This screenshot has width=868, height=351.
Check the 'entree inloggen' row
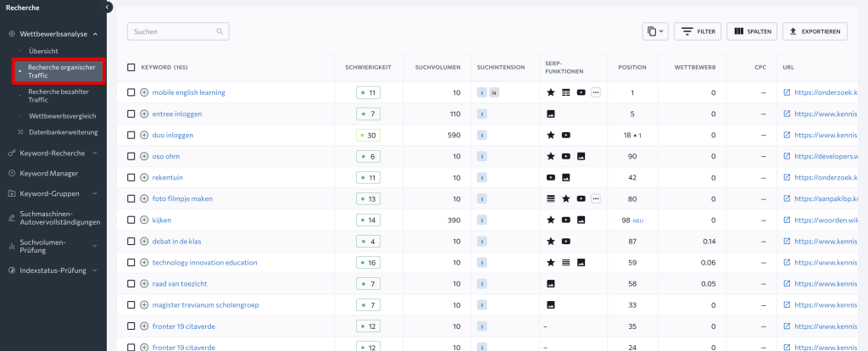pos(131,114)
